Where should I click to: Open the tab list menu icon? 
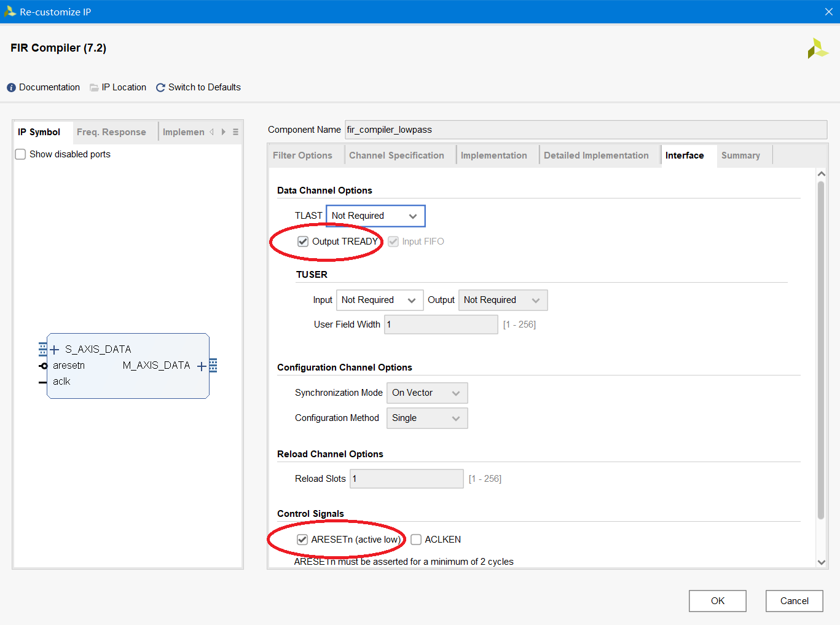point(235,132)
